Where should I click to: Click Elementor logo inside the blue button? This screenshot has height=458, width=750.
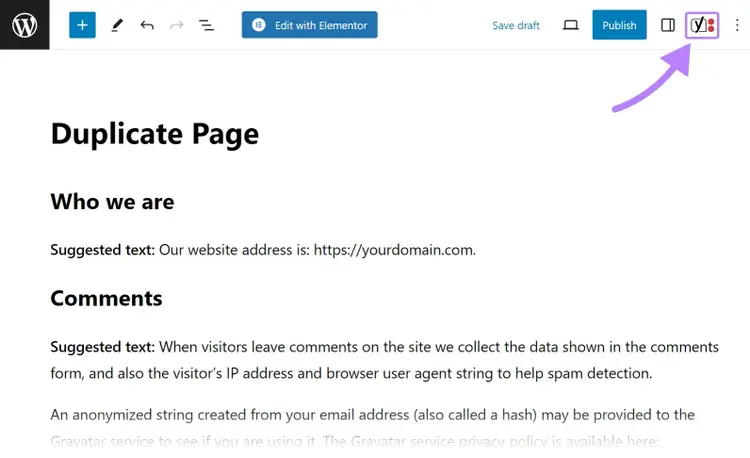click(x=259, y=25)
